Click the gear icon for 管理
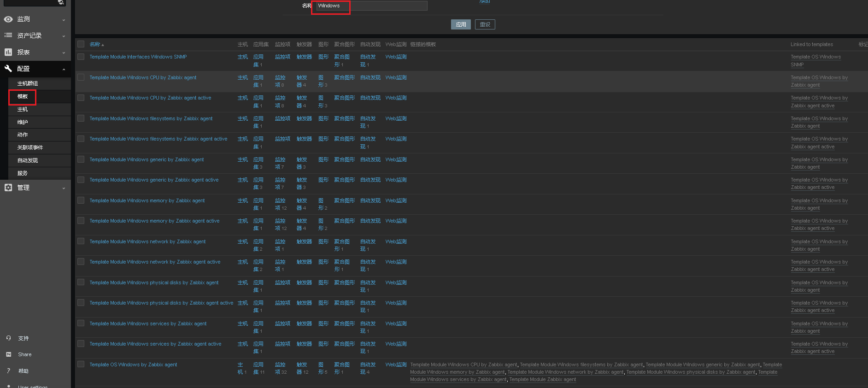The height and width of the screenshot is (388, 868). coord(8,188)
